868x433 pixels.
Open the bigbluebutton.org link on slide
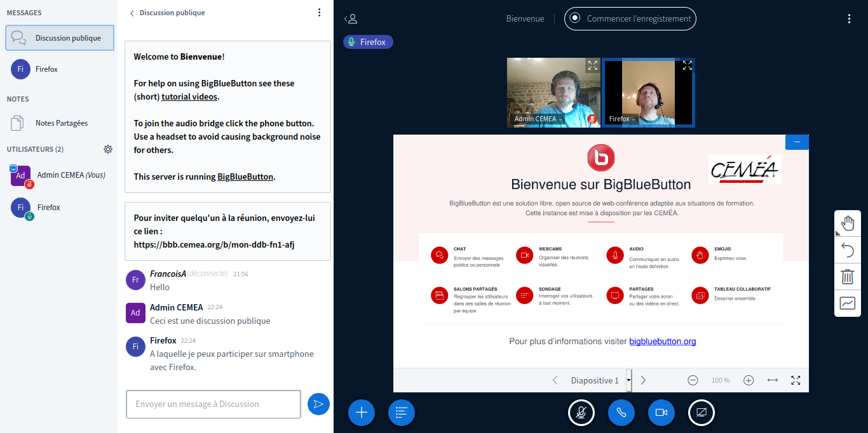(x=662, y=342)
